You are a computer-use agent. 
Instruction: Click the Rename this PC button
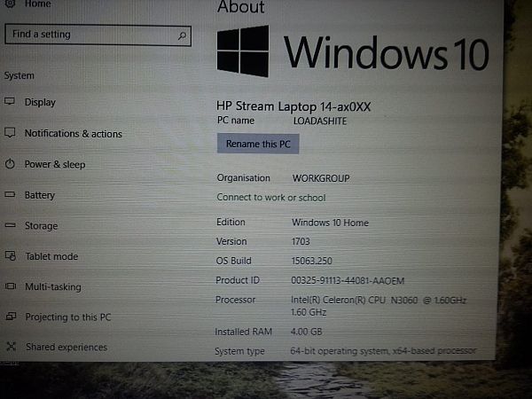point(258,144)
